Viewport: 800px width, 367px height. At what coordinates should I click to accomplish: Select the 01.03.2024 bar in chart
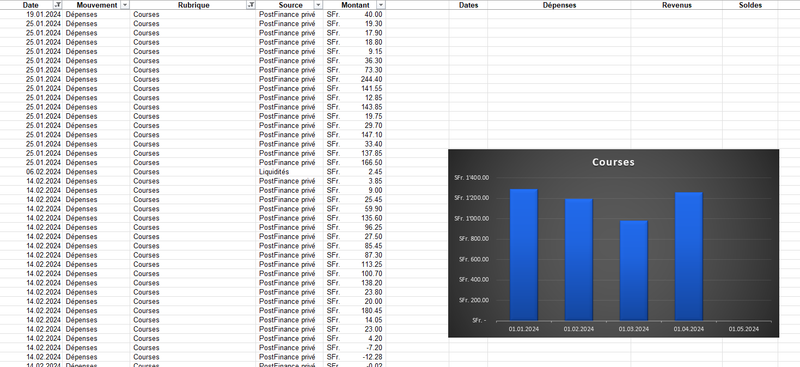point(634,271)
